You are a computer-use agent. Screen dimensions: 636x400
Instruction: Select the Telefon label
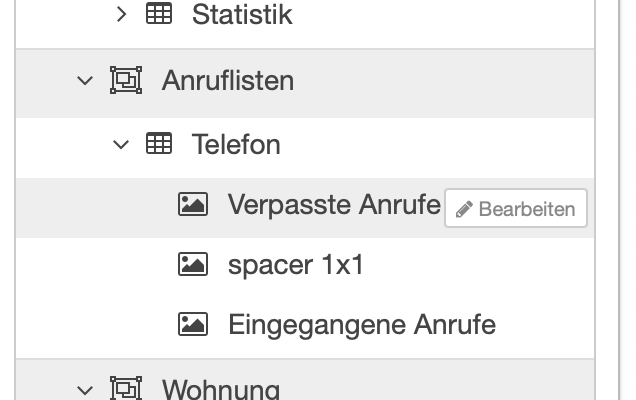coord(236,145)
